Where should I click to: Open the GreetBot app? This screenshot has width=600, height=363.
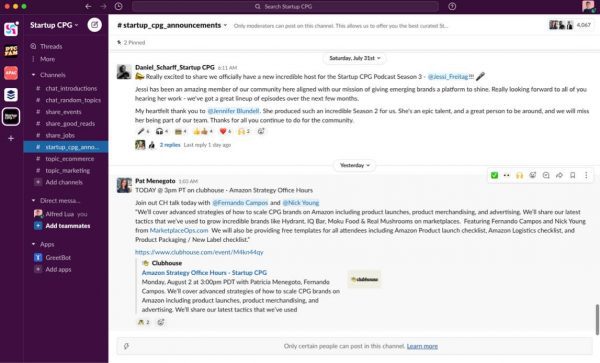click(x=58, y=257)
